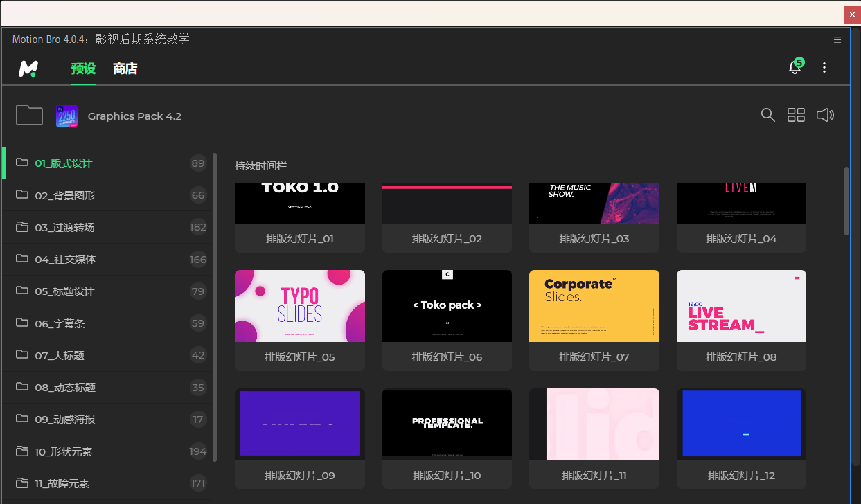861x504 pixels.
Task: Choose the 排版幻灯片_07 Corporate Slides preset
Action: pos(594,306)
